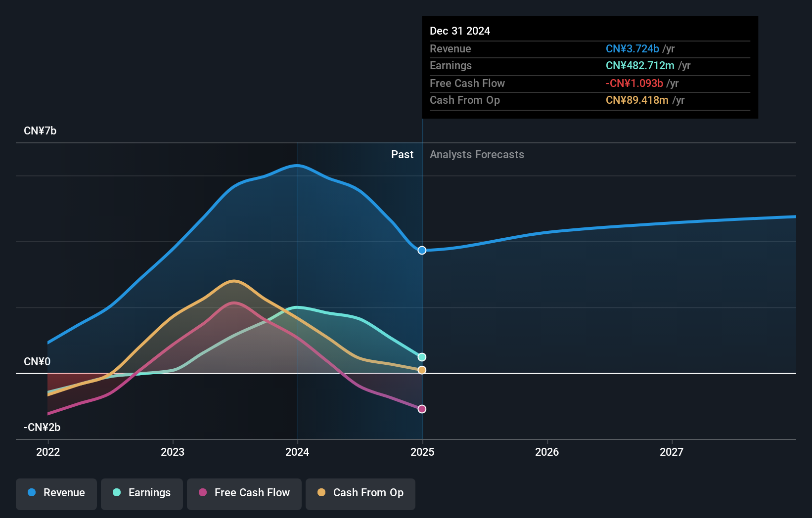Click the -CN¥1.093b free cash flow value

click(634, 84)
